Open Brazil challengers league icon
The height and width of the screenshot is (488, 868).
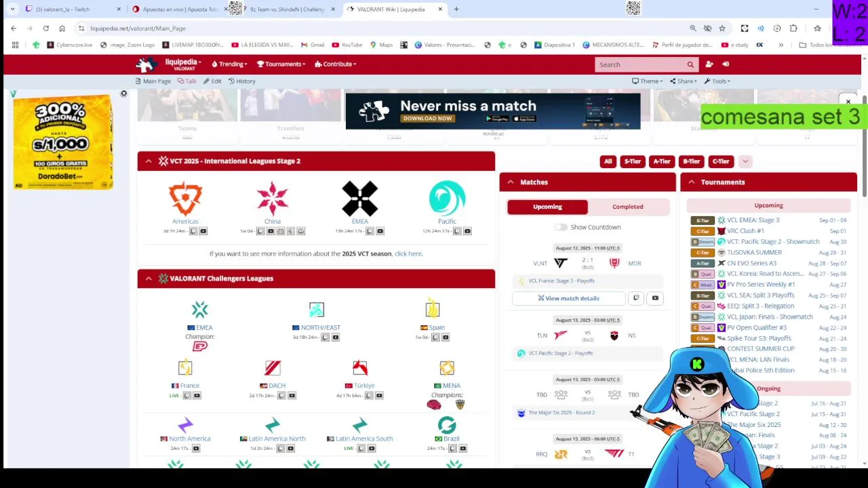pos(447,425)
